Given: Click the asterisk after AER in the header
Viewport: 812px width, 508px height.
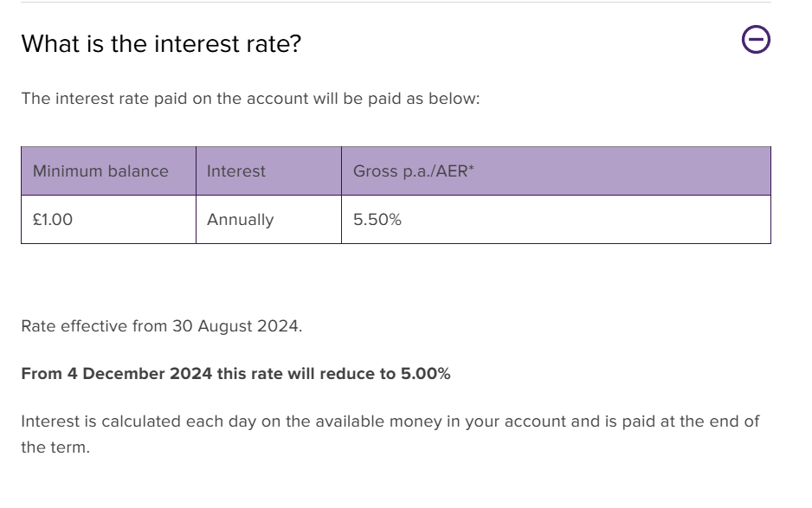Looking at the screenshot, I should click(x=471, y=168).
